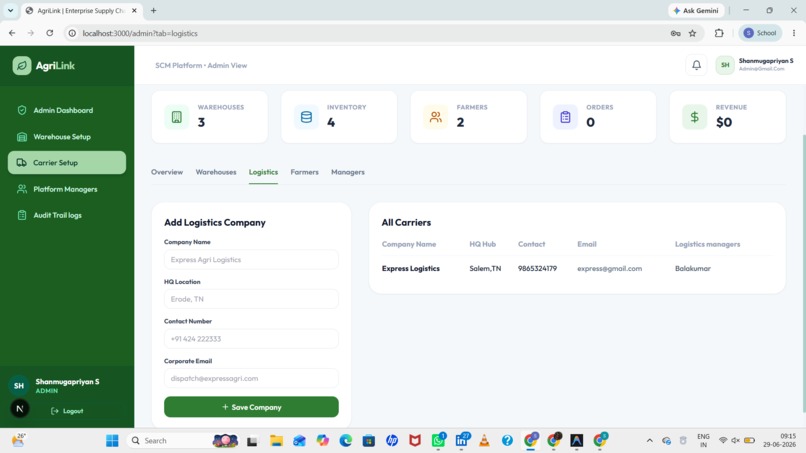Click the Revenue dollar icon

(x=694, y=117)
